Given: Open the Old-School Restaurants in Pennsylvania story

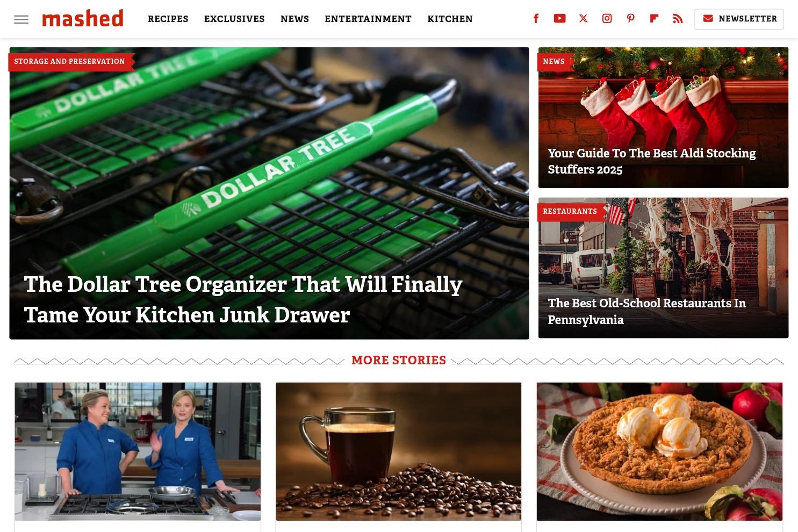Looking at the screenshot, I should click(x=646, y=311).
